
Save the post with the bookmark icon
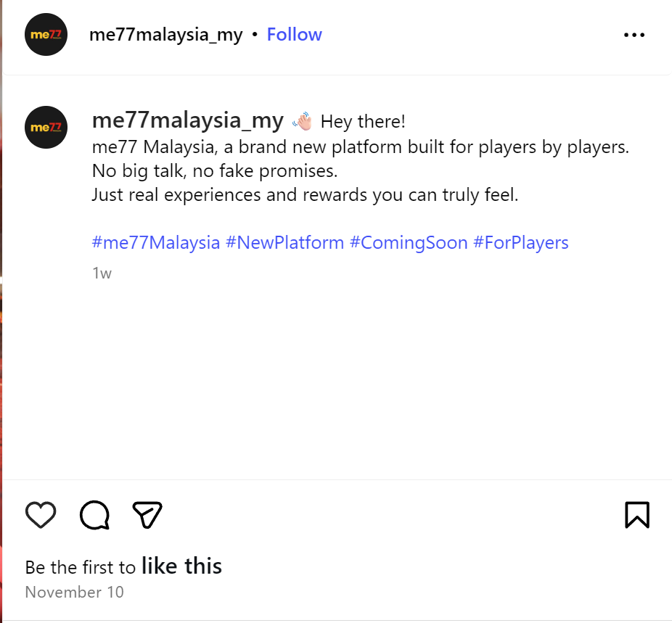pos(636,515)
